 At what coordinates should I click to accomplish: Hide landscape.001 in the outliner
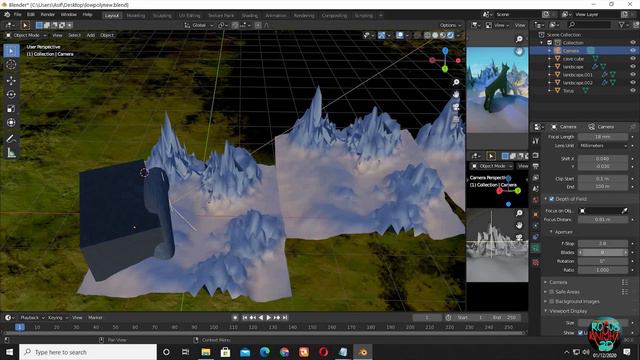(x=633, y=75)
